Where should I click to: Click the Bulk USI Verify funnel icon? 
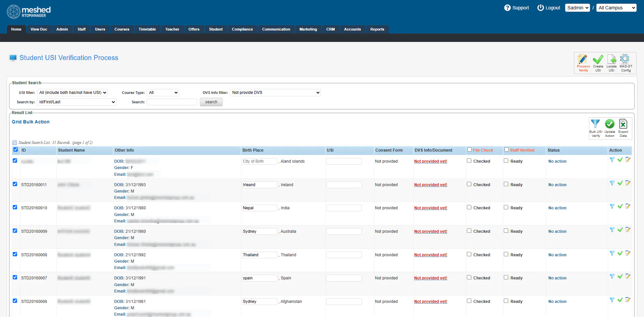(595, 124)
